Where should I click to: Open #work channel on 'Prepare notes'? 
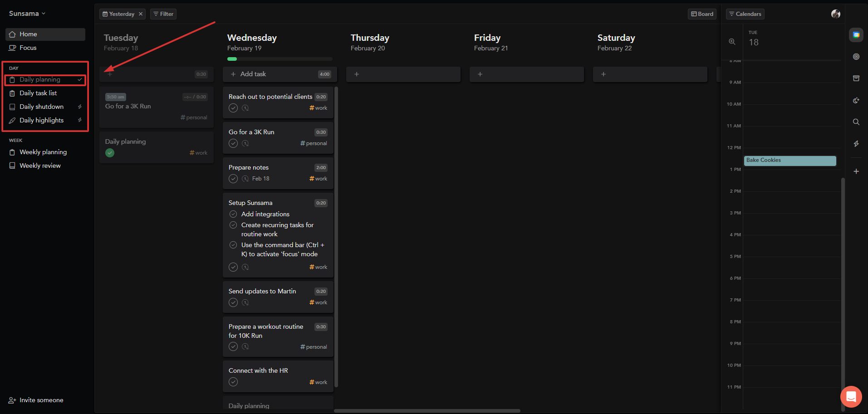click(x=318, y=179)
